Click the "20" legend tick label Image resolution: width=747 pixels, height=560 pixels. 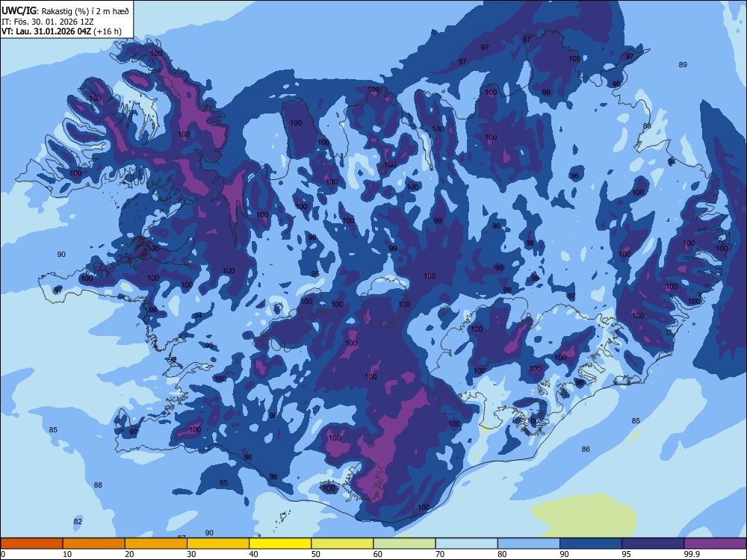pos(129,554)
